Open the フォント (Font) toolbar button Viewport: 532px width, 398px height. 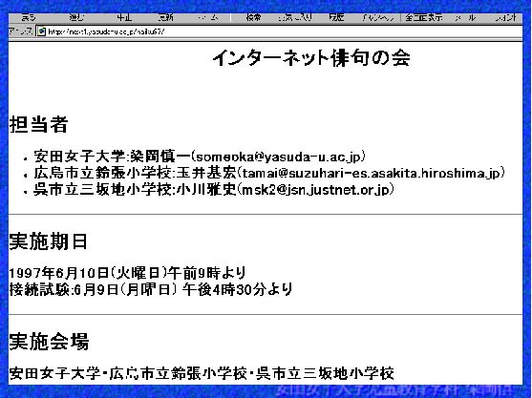(505, 17)
